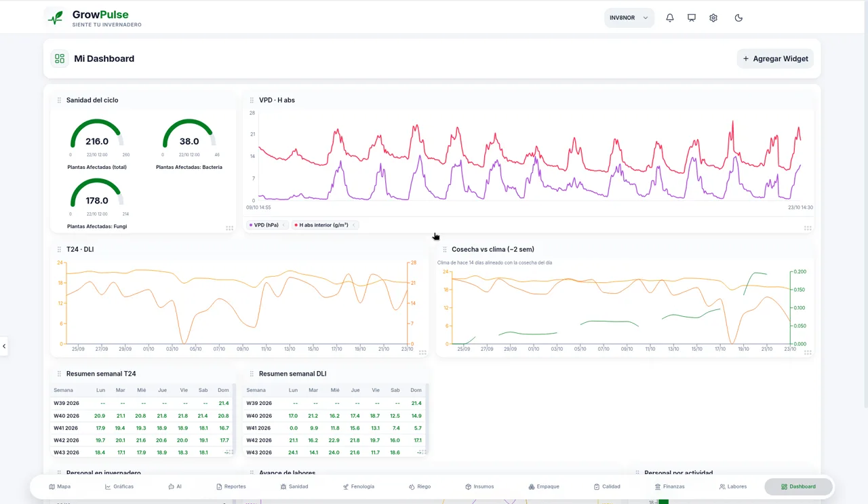Grab drag handle of VPD · H abs widget

pos(252,100)
